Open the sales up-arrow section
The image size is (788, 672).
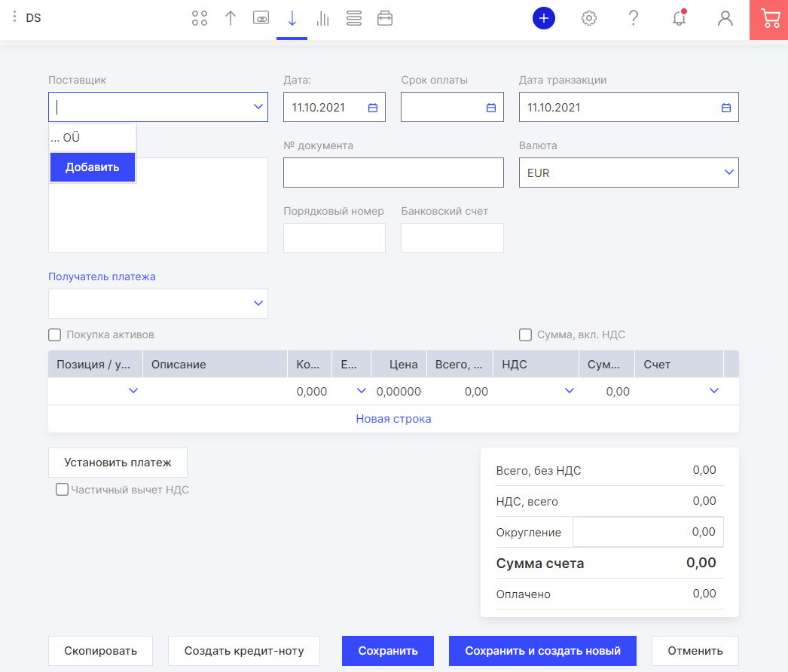231,19
